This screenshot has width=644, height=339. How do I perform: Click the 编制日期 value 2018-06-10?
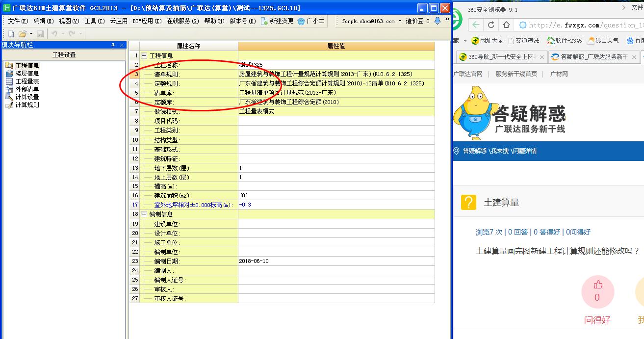254,261
